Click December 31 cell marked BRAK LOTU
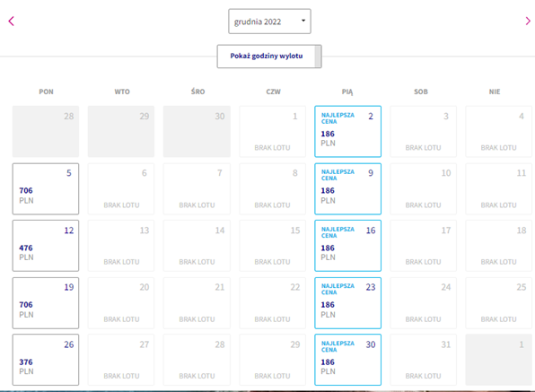Image resolution: width=535 pixels, height=392 pixels. (423, 360)
